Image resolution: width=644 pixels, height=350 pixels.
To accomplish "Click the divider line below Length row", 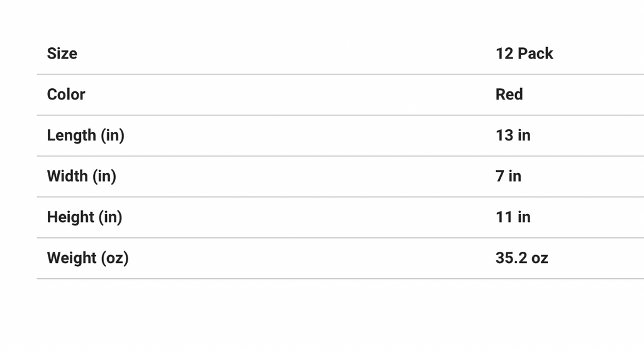I will coord(340,156).
